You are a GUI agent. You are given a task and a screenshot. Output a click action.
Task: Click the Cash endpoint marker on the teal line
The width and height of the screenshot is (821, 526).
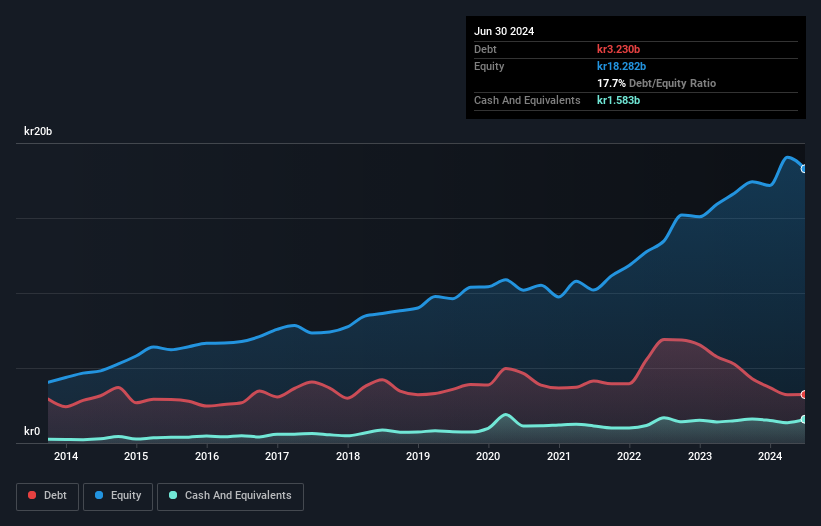click(x=804, y=419)
